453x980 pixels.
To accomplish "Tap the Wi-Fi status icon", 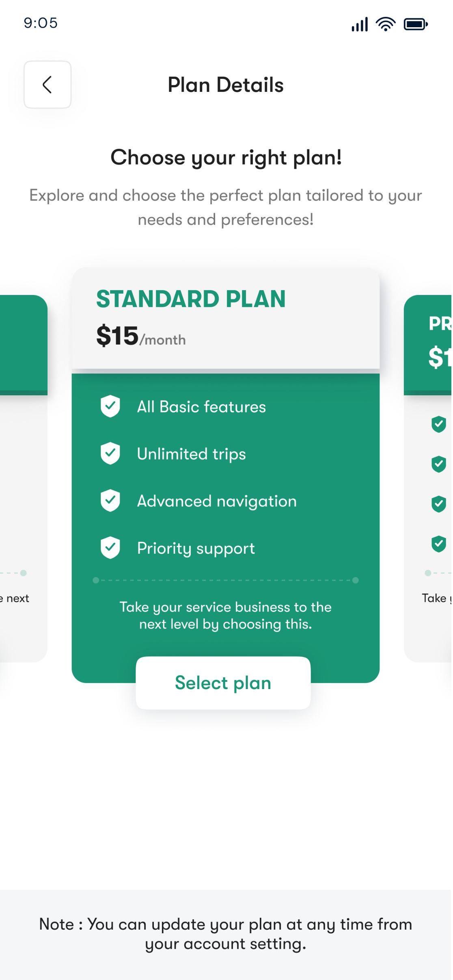I will point(386,24).
